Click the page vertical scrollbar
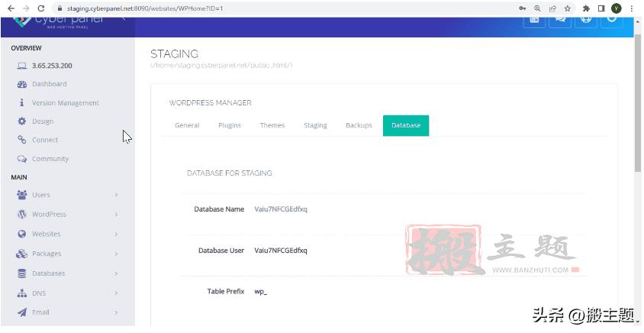This screenshot has height=333, width=644. click(x=637, y=105)
